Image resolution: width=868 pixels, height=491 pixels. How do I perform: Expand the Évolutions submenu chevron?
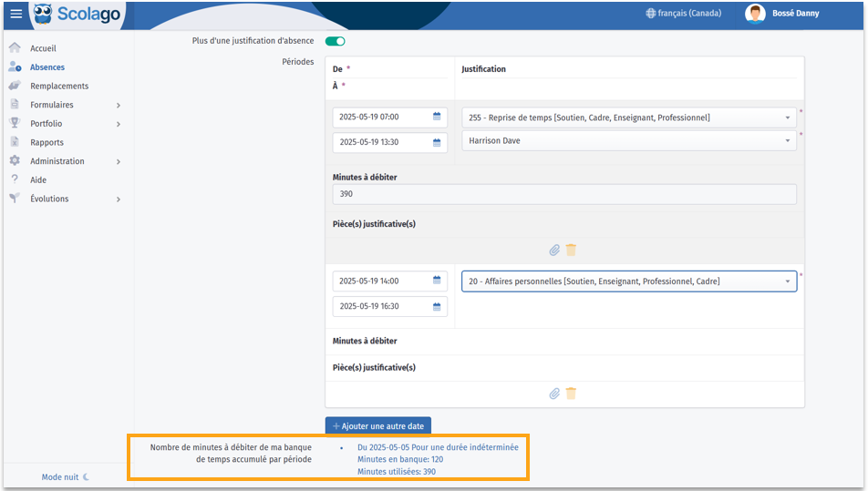coord(119,199)
